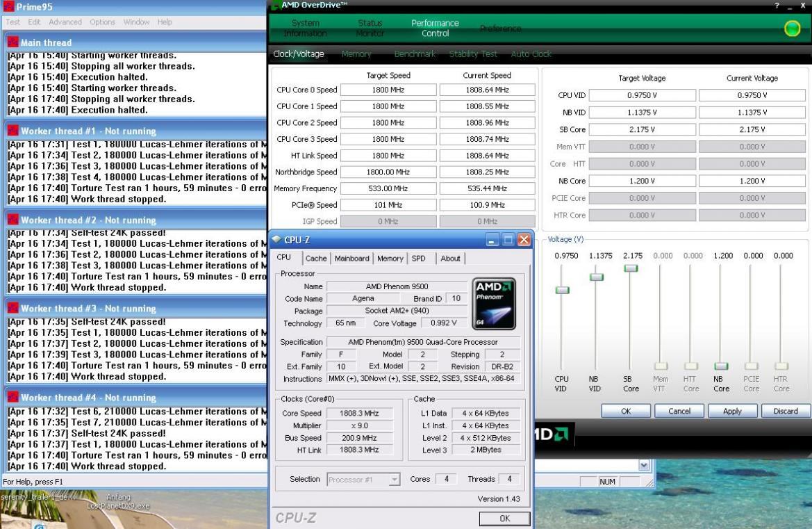The image size is (812, 529).
Task: Click the NB VID voltage slider handle
Action: (x=597, y=277)
